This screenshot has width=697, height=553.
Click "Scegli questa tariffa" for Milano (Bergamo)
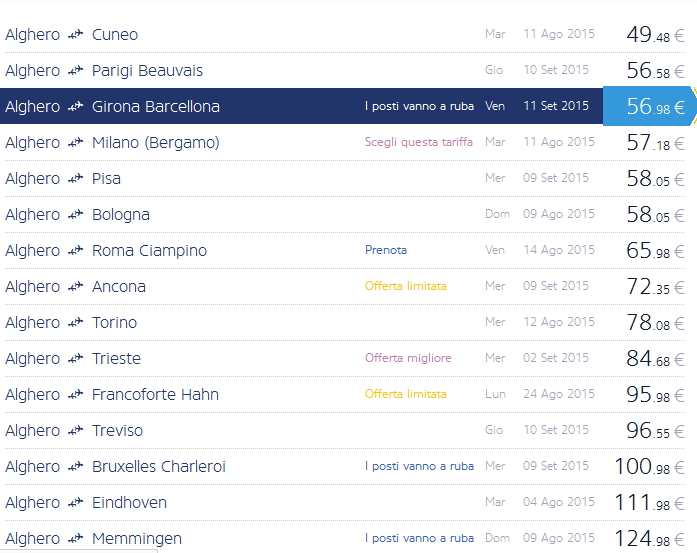418,142
